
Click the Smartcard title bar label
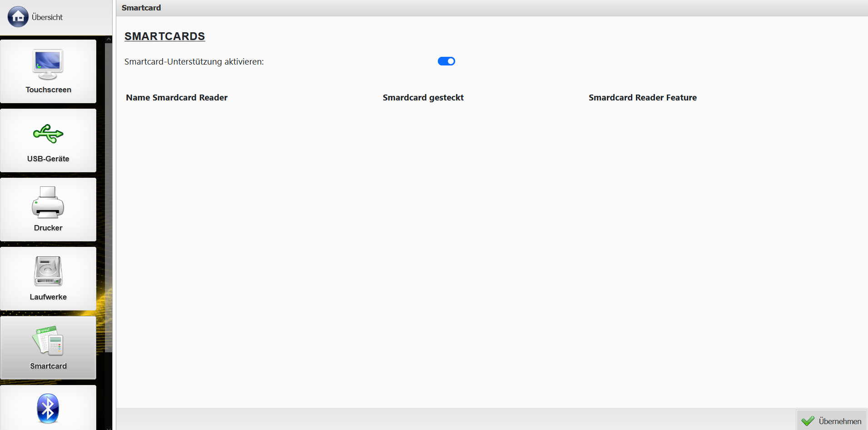[x=141, y=8]
